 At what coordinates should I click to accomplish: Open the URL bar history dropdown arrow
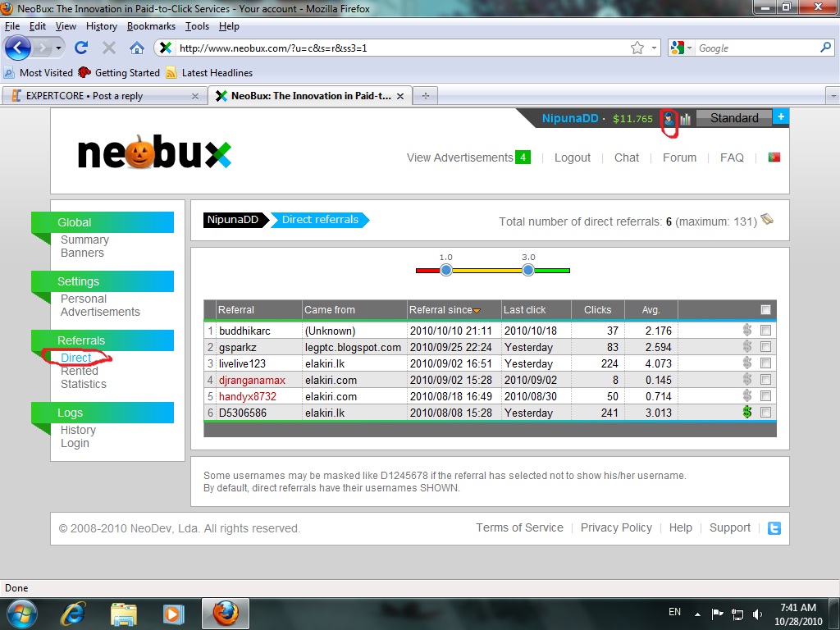pos(654,48)
